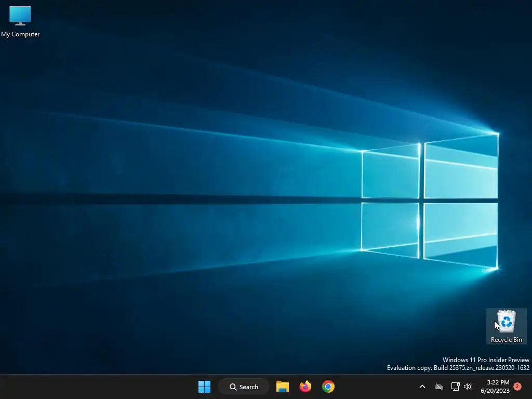Viewport: 532px width, 399px height.
Task: Select the My Computer desktop icon
Action: click(20, 22)
